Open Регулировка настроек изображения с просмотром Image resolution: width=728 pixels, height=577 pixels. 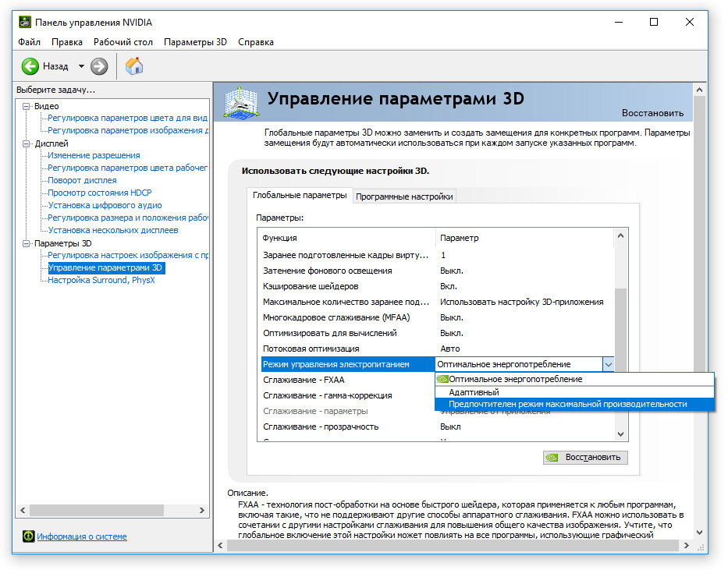[x=128, y=256]
